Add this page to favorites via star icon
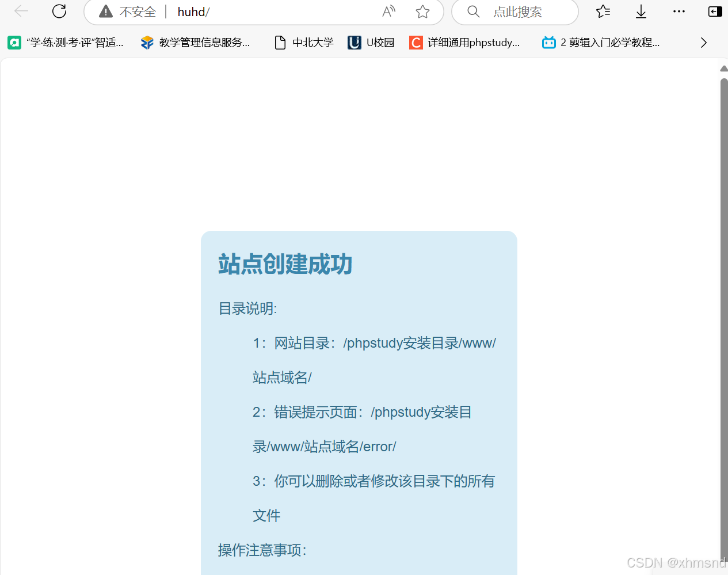 pyautogui.click(x=422, y=12)
